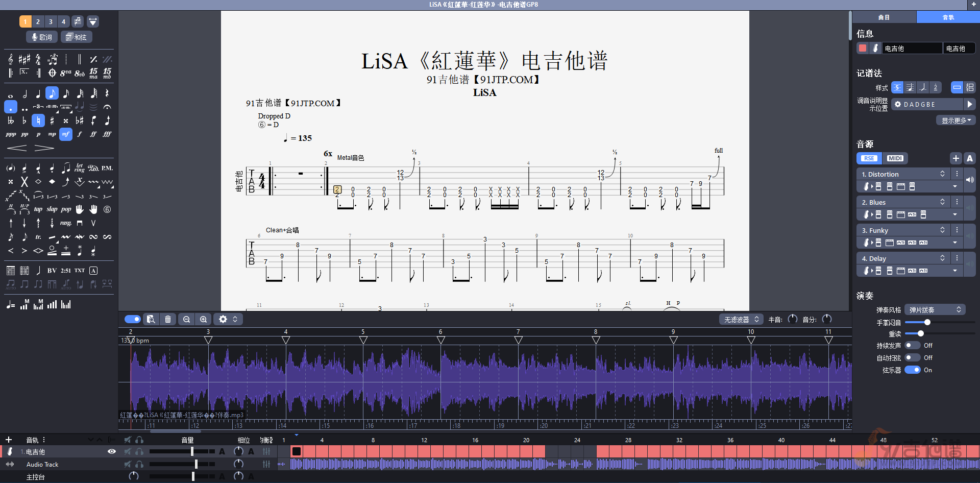The width and height of the screenshot is (980, 483).
Task: Select voice 2
Action: [38, 21]
